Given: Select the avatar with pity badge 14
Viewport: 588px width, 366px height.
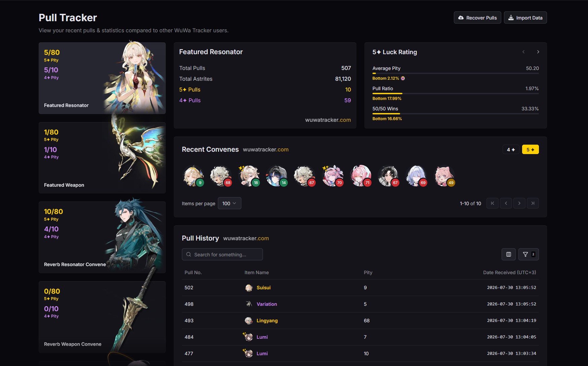Looking at the screenshot, I should click(x=277, y=176).
